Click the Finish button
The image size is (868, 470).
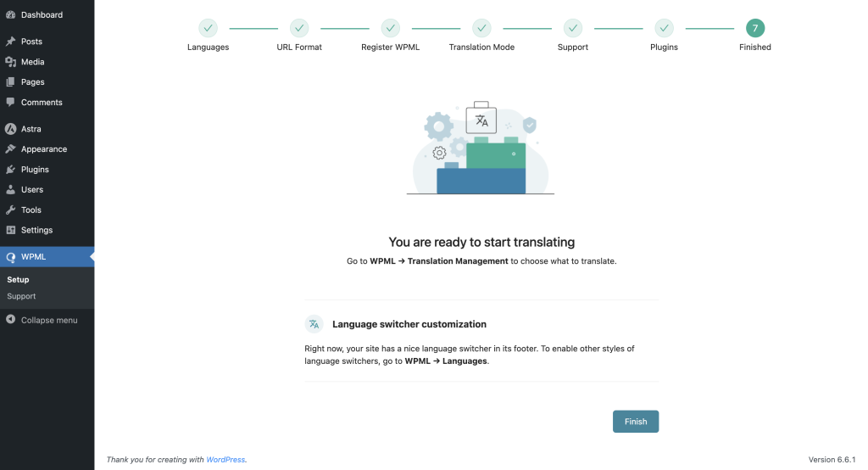[636, 422]
